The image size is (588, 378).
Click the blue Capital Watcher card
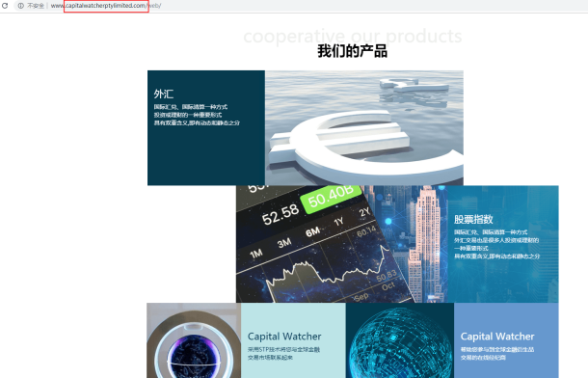506,340
